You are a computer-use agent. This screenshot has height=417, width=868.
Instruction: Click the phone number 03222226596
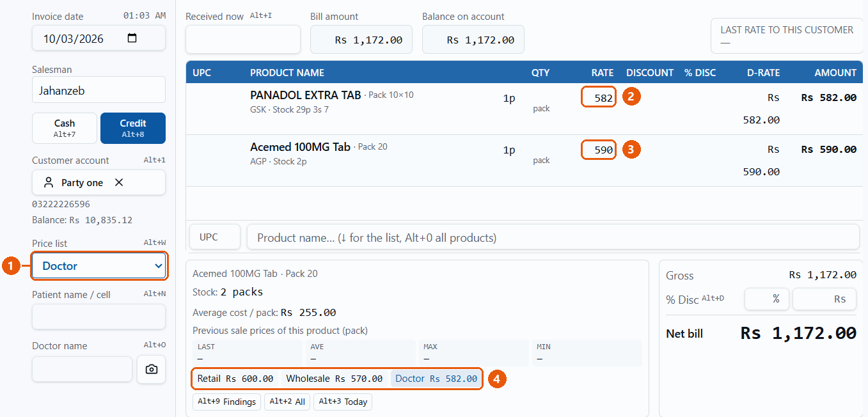(61, 205)
